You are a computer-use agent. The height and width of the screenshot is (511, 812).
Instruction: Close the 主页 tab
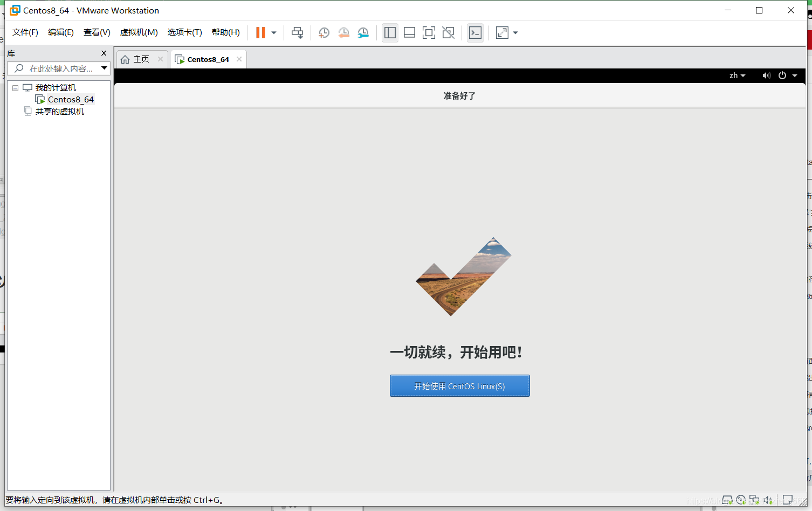tap(160, 59)
